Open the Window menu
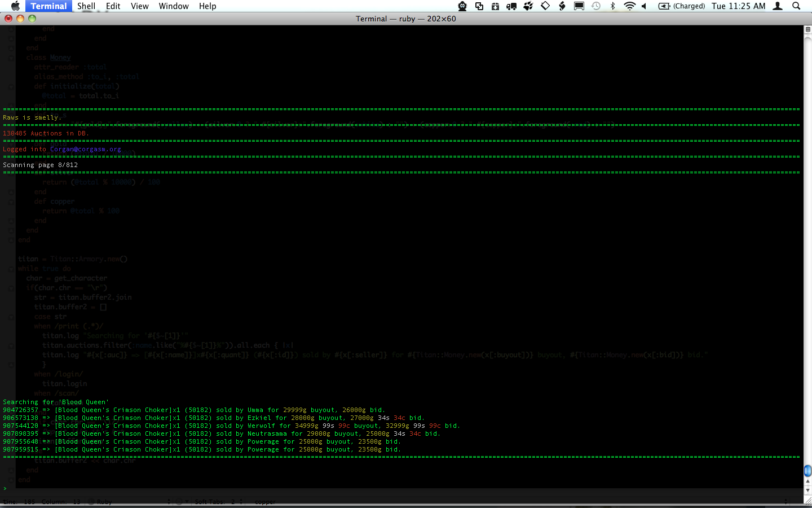The height and width of the screenshot is (508, 812). 174,6
